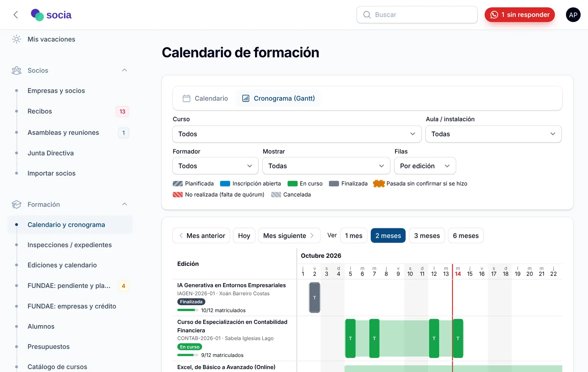
Task: Click the FUNDAE pendiente badge showing 4
Action: 123,286
